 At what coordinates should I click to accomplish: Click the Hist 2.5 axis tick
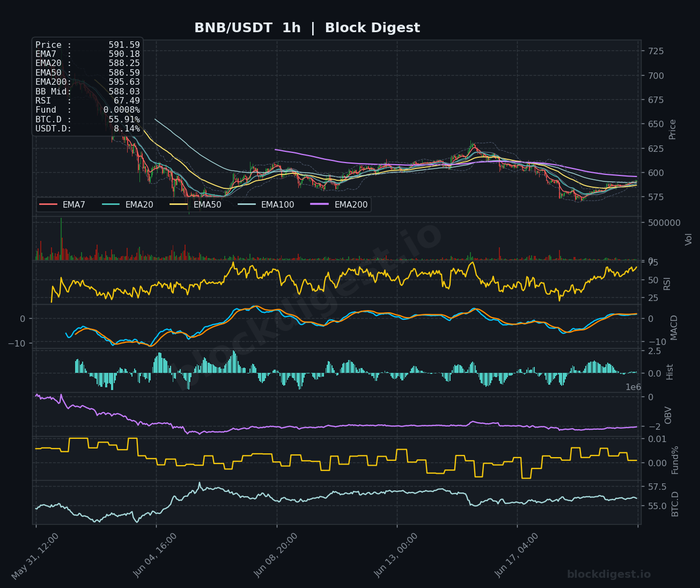click(655, 351)
